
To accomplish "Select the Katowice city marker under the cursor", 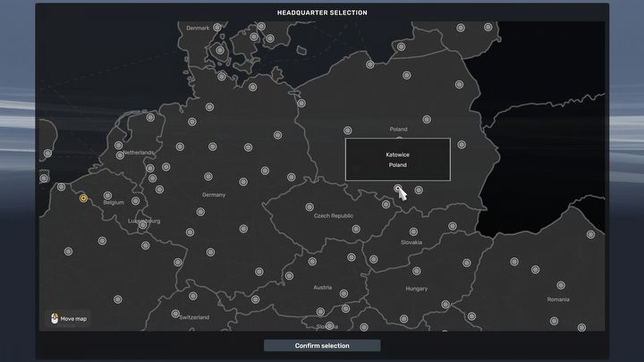I will [397, 189].
